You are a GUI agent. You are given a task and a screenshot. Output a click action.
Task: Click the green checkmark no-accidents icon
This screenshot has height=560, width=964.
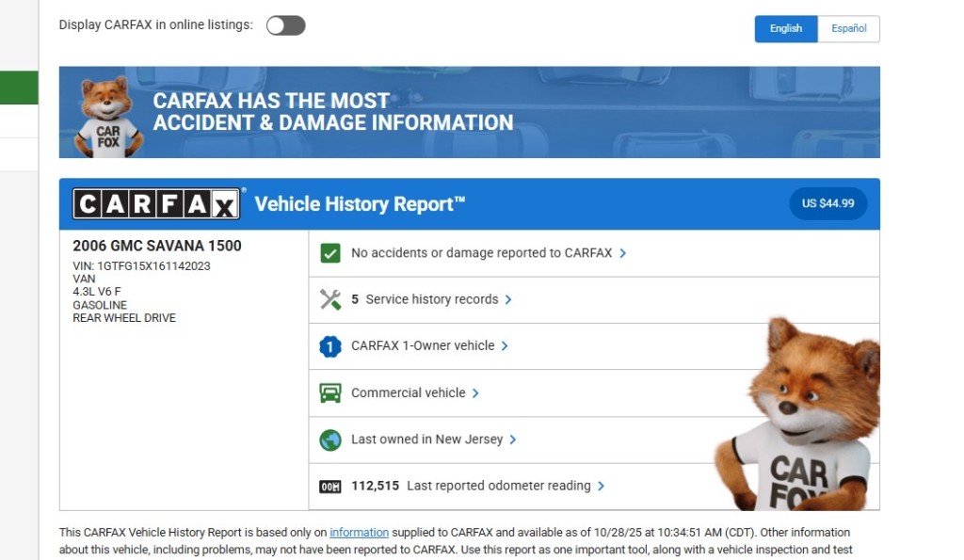(x=329, y=253)
